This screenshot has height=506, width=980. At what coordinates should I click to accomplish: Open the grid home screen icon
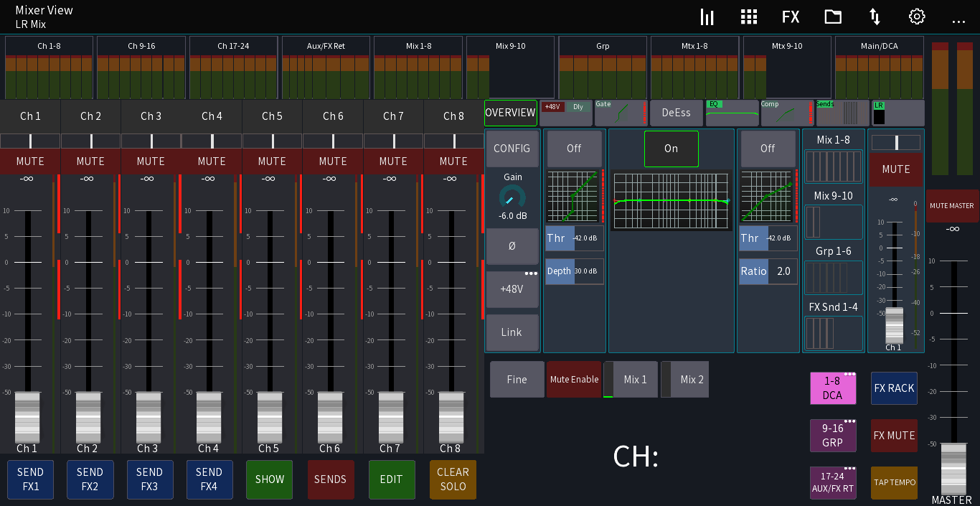point(748,17)
